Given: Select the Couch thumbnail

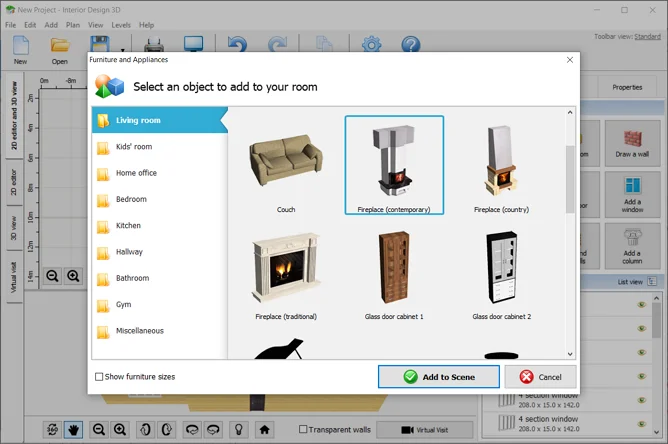Looking at the screenshot, I should coord(286,165).
